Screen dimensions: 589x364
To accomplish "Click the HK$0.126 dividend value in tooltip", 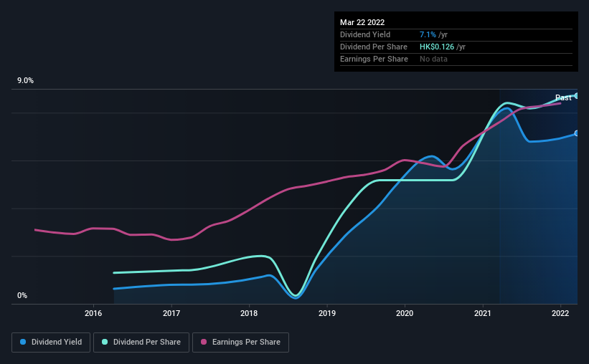I will tap(437, 47).
